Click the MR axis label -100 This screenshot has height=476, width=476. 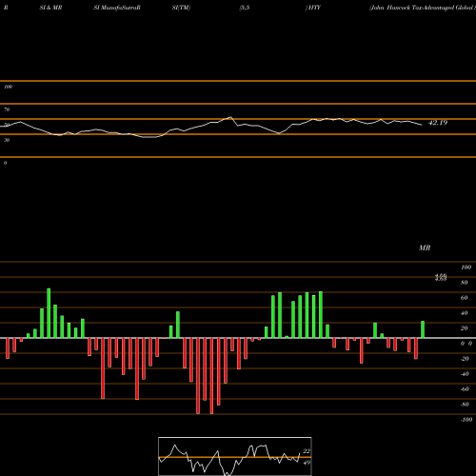coord(466,420)
